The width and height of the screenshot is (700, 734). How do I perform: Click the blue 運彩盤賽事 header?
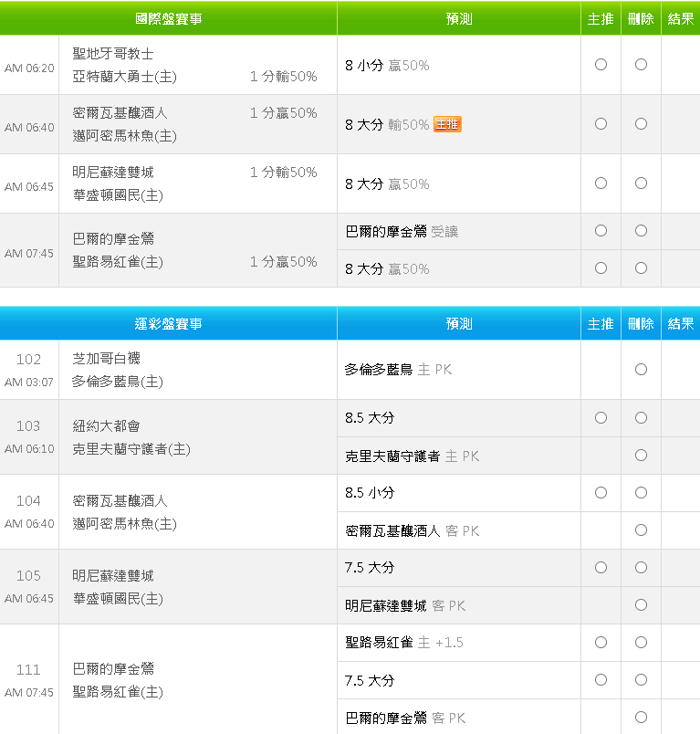[x=169, y=323]
